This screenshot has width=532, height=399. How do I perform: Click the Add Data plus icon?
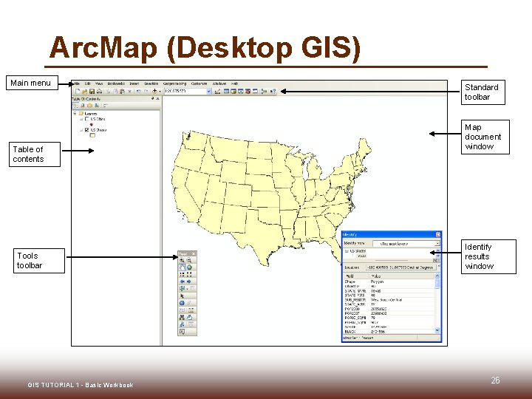pyautogui.click(x=154, y=92)
